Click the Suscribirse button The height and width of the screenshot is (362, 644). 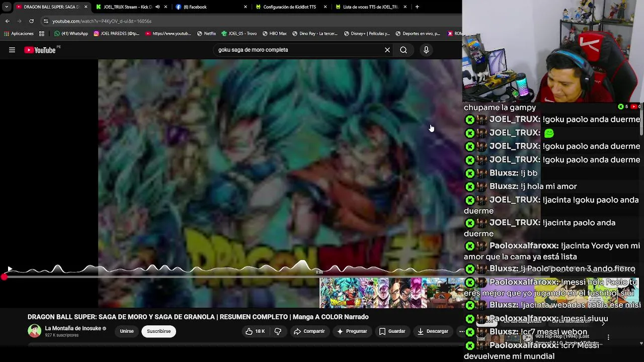click(158, 331)
